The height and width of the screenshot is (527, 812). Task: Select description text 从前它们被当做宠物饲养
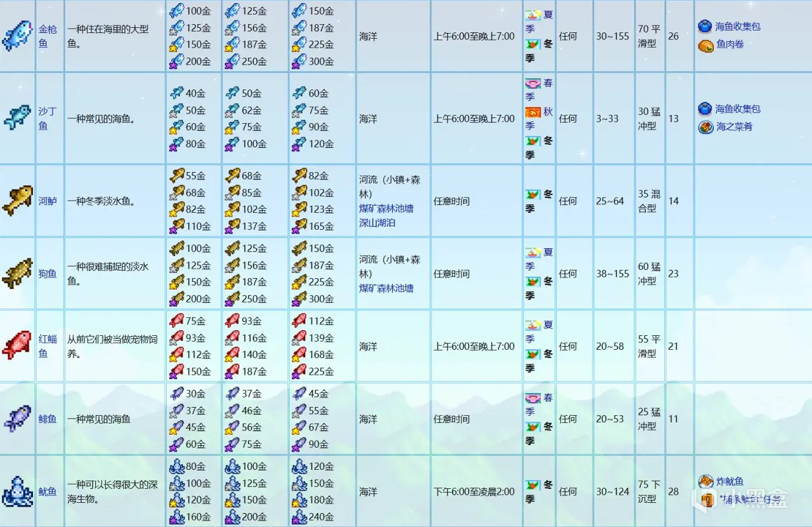[112, 346]
